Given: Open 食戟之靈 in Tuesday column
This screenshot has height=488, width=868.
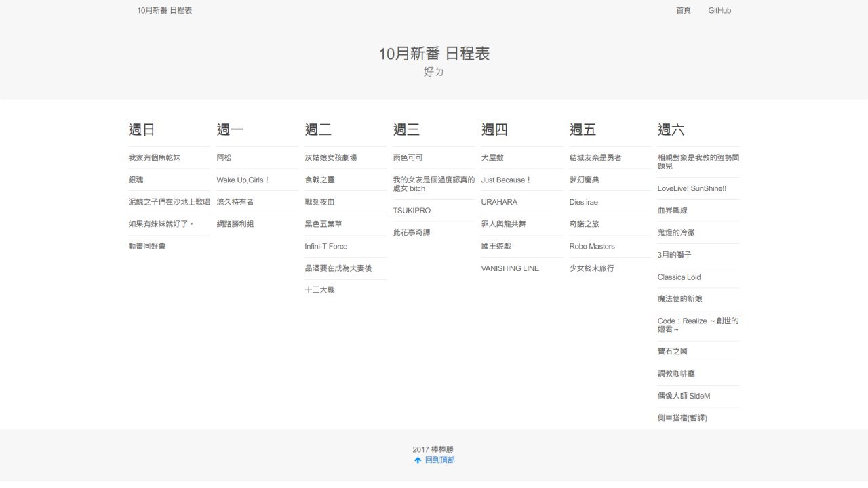Looking at the screenshot, I should (320, 180).
